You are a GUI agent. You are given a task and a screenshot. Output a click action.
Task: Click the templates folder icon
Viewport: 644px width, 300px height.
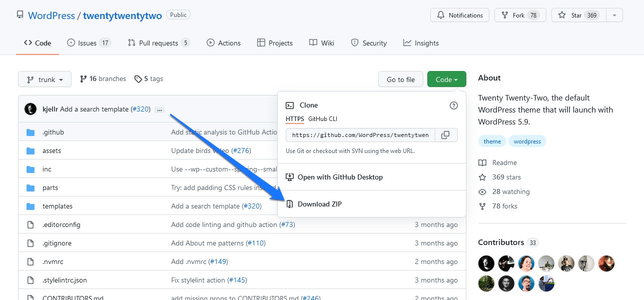[x=31, y=206]
